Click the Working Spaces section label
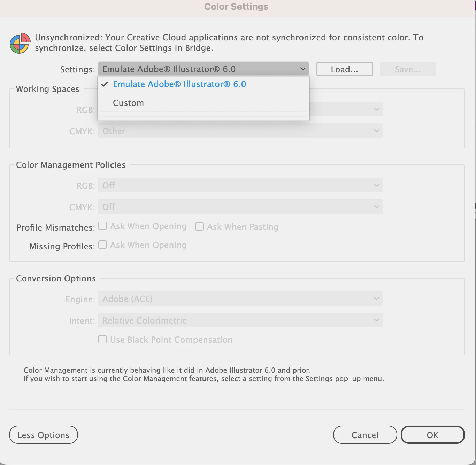The image size is (476, 465). click(x=48, y=89)
